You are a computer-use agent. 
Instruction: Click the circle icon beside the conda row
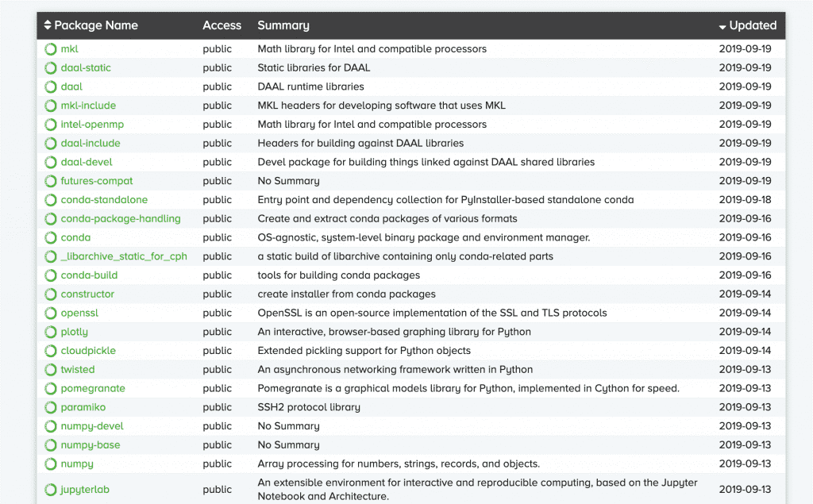pyautogui.click(x=50, y=238)
